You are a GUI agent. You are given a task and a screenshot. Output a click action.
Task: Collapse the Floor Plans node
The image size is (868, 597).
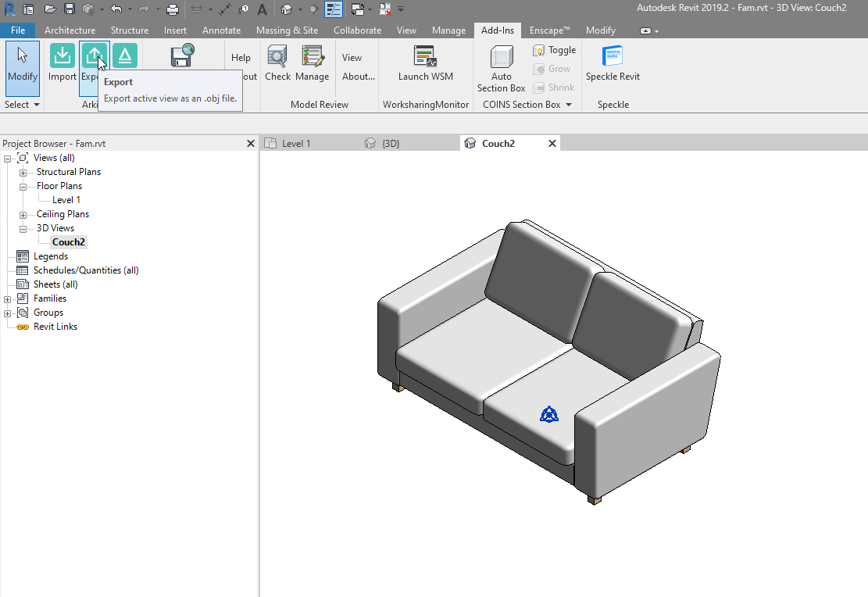23,187
